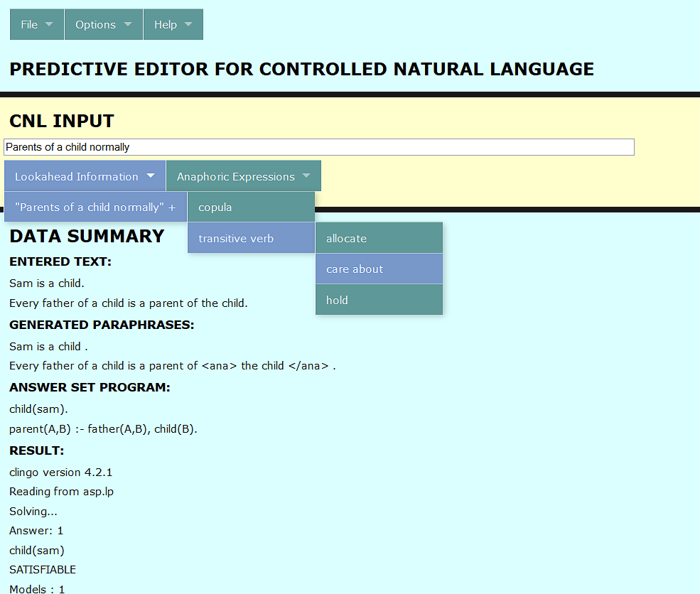700x594 pixels.
Task: Choose the copula category
Action: click(x=251, y=207)
